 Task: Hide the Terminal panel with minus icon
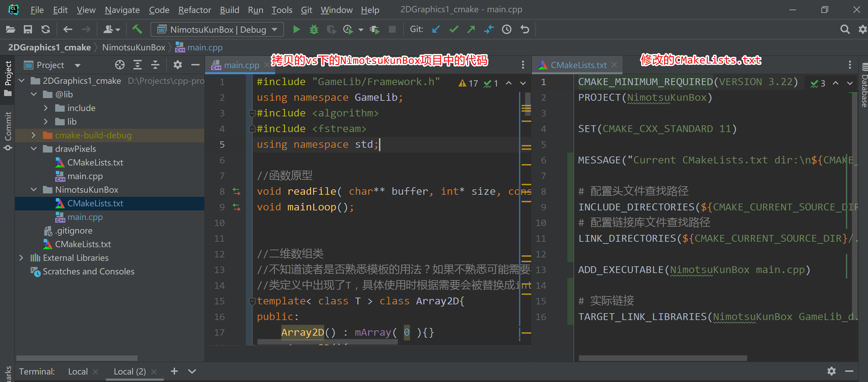coord(849,371)
